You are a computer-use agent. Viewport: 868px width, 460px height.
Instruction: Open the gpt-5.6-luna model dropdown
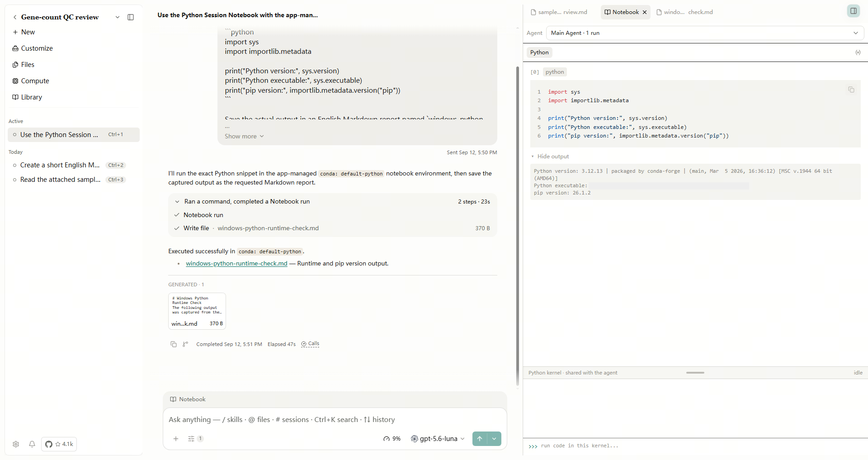click(x=438, y=439)
